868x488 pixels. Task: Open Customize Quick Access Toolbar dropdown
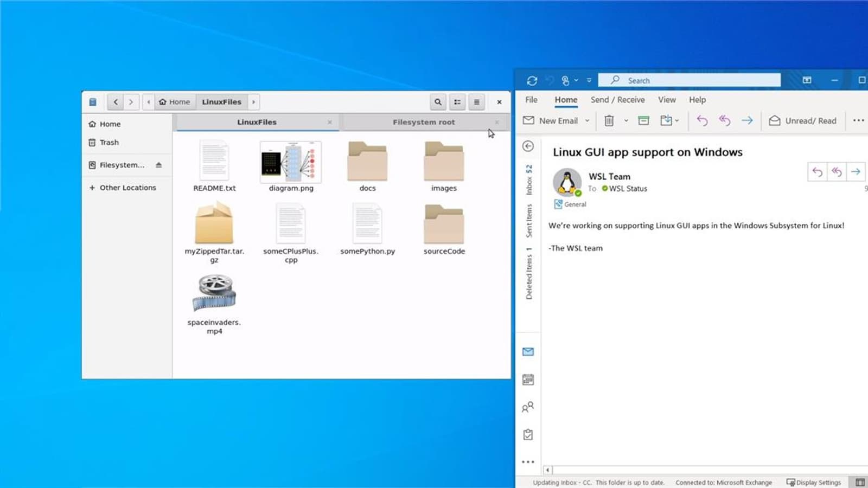[x=589, y=80]
